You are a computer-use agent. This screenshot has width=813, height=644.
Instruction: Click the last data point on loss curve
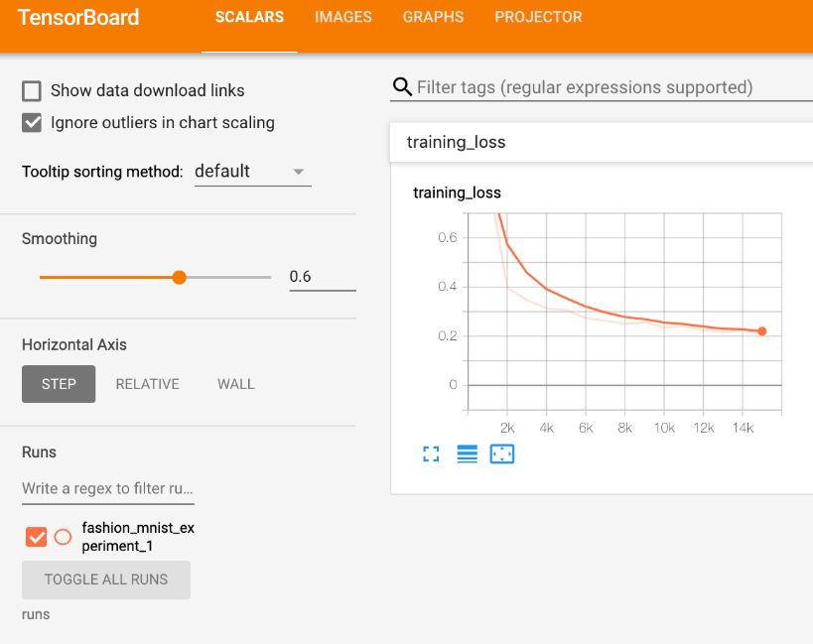[x=761, y=331]
